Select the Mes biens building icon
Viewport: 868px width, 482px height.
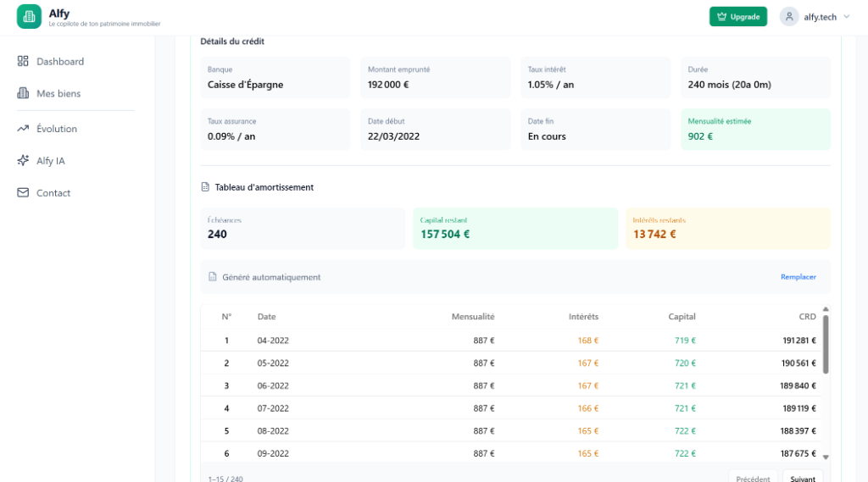point(23,93)
